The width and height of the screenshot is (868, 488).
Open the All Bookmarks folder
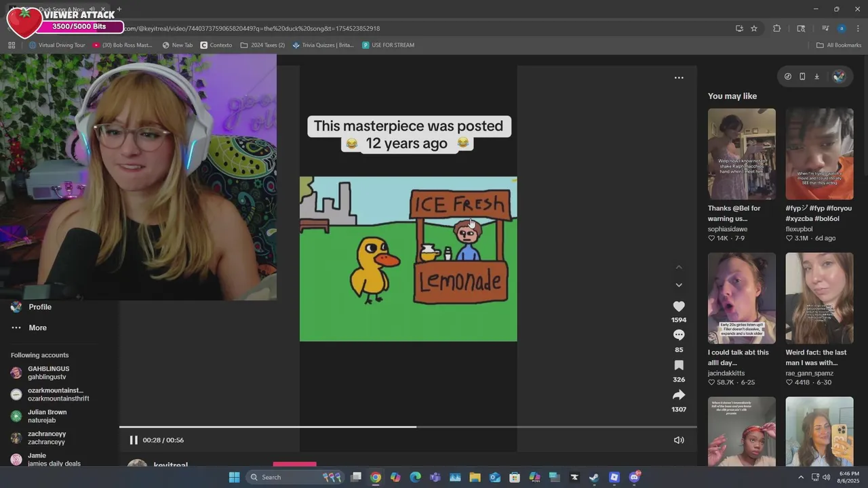click(839, 45)
